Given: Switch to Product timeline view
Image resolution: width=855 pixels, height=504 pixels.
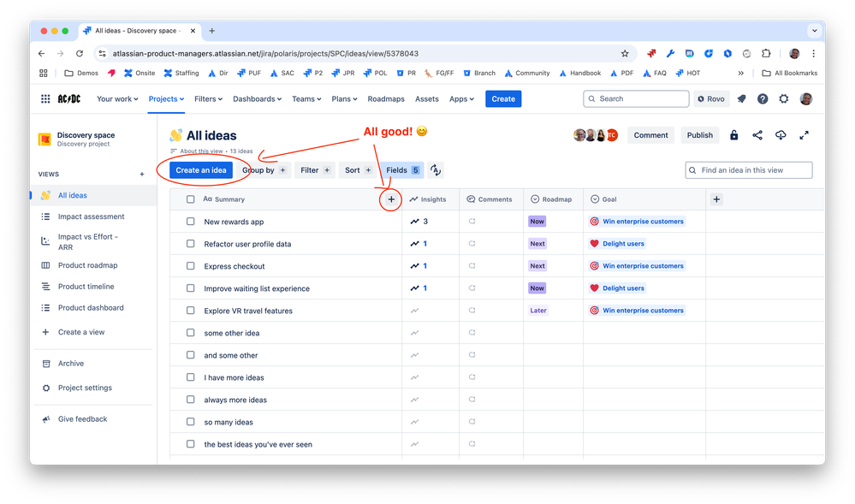Looking at the screenshot, I should click(86, 287).
